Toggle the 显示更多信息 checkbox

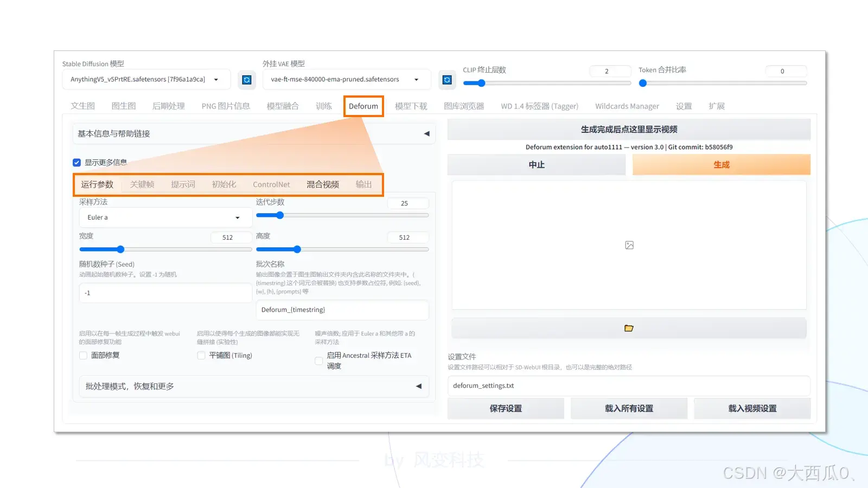tap(77, 163)
